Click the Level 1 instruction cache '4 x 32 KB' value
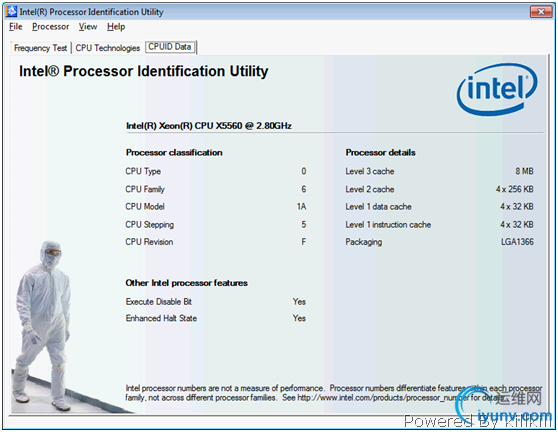 click(517, 225)
